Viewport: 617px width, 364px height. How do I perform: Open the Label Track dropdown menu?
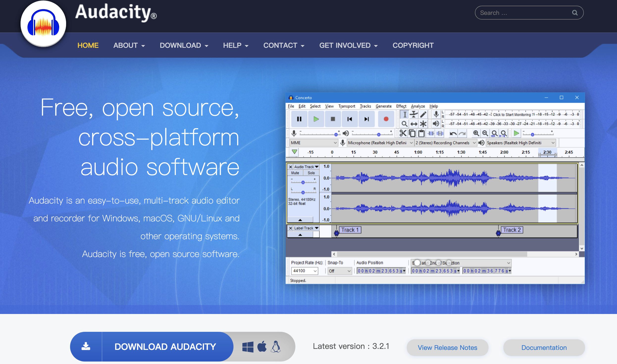click(x=306, y=228)
